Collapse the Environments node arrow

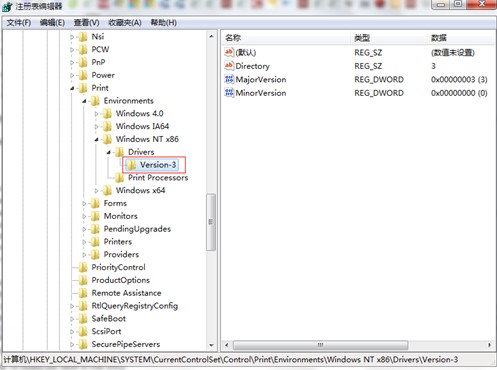pos(84,101)
